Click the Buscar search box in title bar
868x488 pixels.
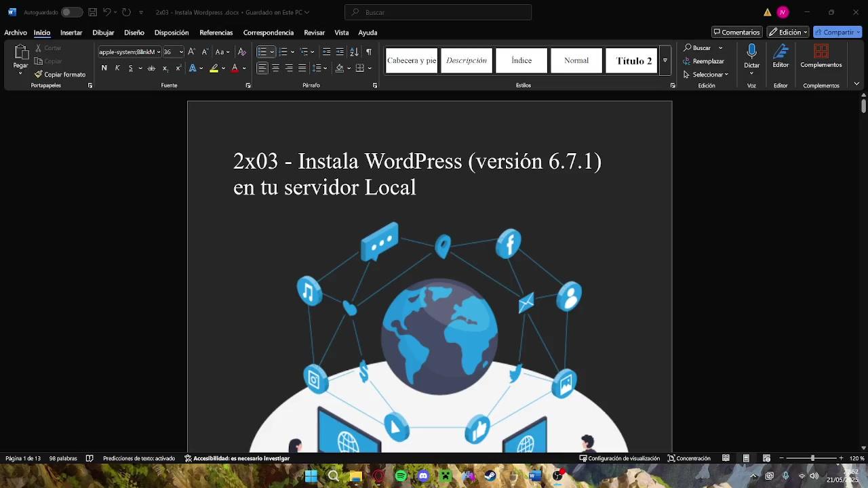click(438, 12)
